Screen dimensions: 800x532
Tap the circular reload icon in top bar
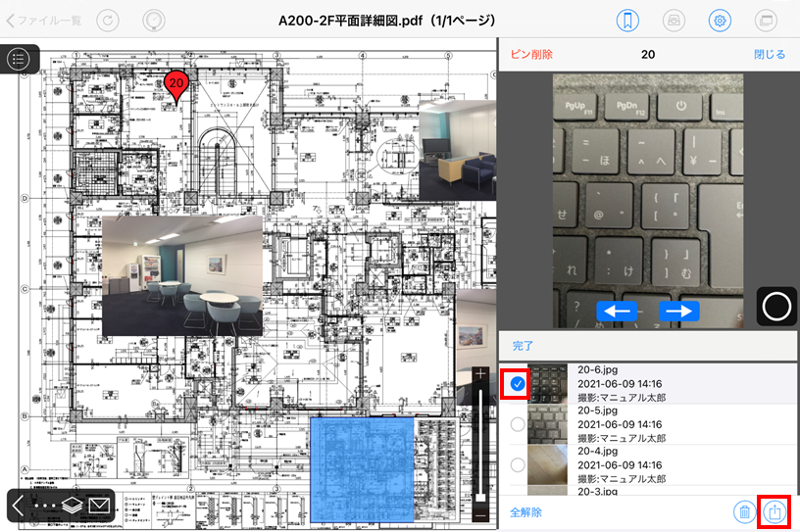point(108,21)
